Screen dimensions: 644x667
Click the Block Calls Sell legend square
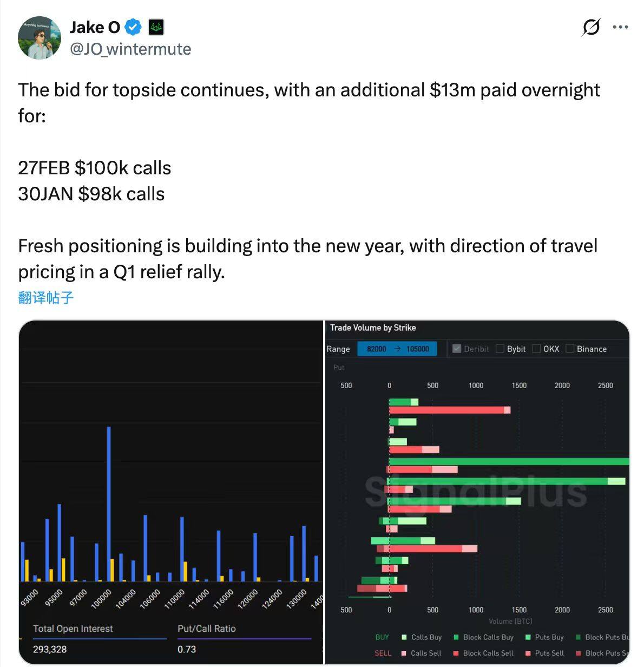coord(456,653)
